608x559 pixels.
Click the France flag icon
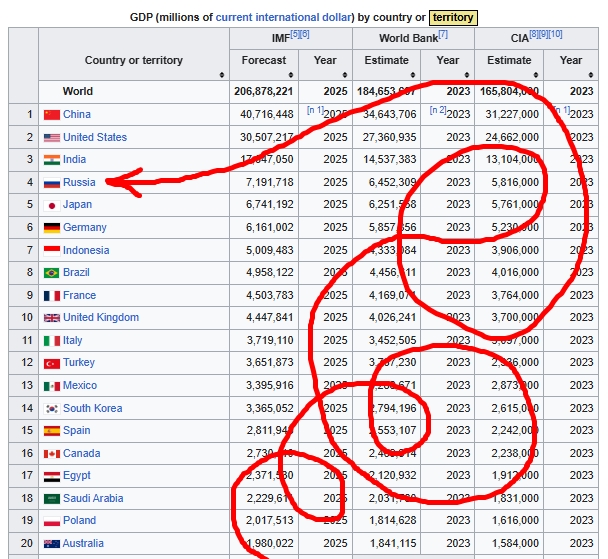(x=52, y=296)
